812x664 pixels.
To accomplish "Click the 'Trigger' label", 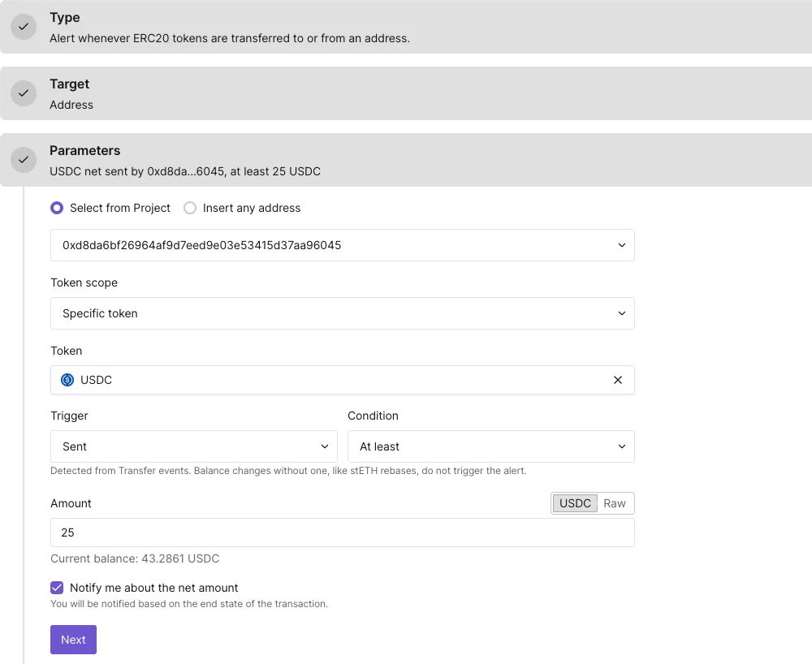I will [69, 416].
